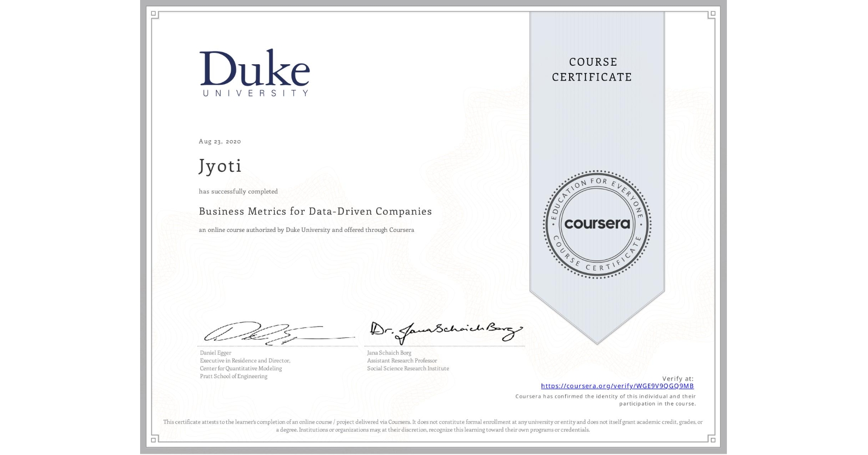868x455 pixels.
Task: Select the recipient name Jyoti
Action: (x=220, y=166)
